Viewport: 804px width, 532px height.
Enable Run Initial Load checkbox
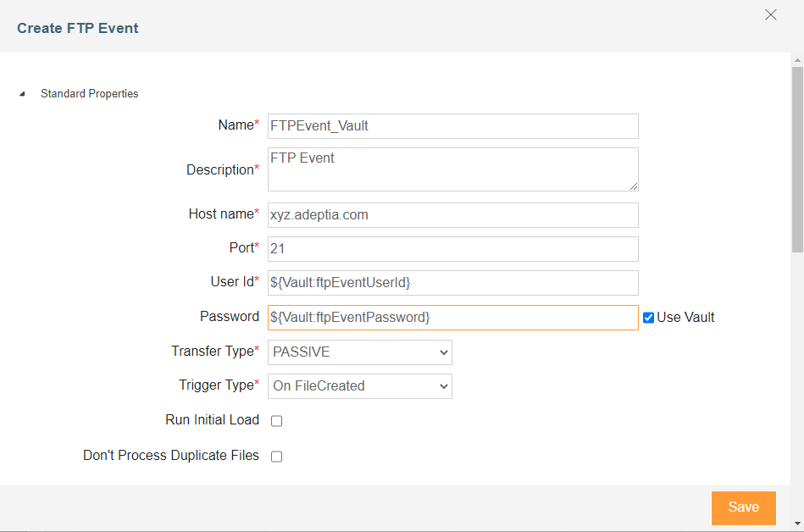coord(276,421)
